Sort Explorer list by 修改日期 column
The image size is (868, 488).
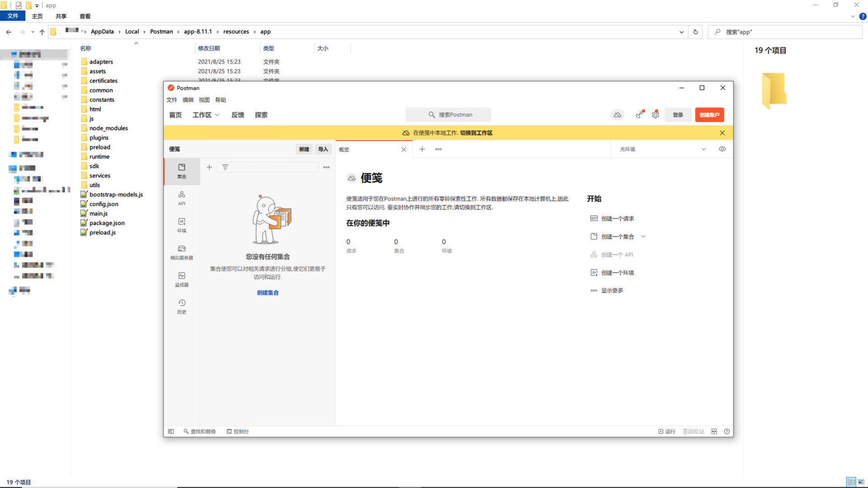tap(209, 48)
